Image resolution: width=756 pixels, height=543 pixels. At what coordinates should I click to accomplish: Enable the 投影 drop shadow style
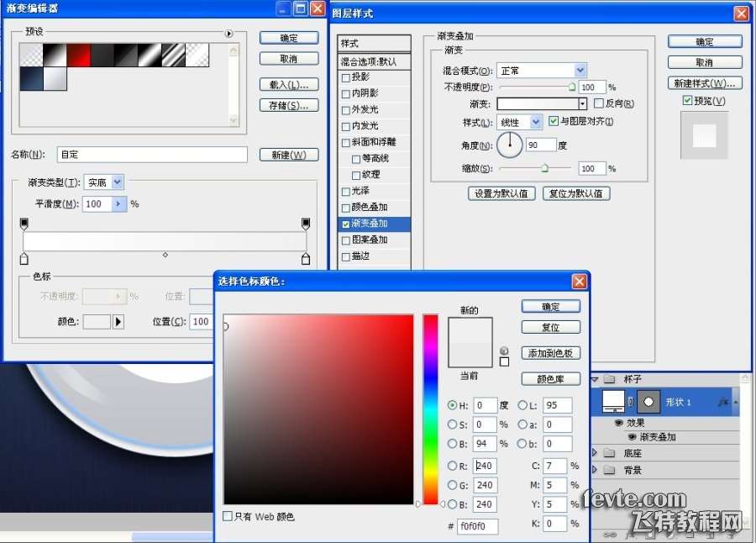coord(346,77)
